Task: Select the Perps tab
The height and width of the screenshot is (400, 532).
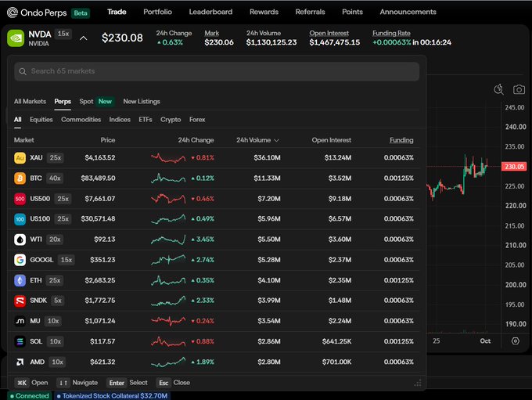Action: pyautogui.click(x=63, y=102)
